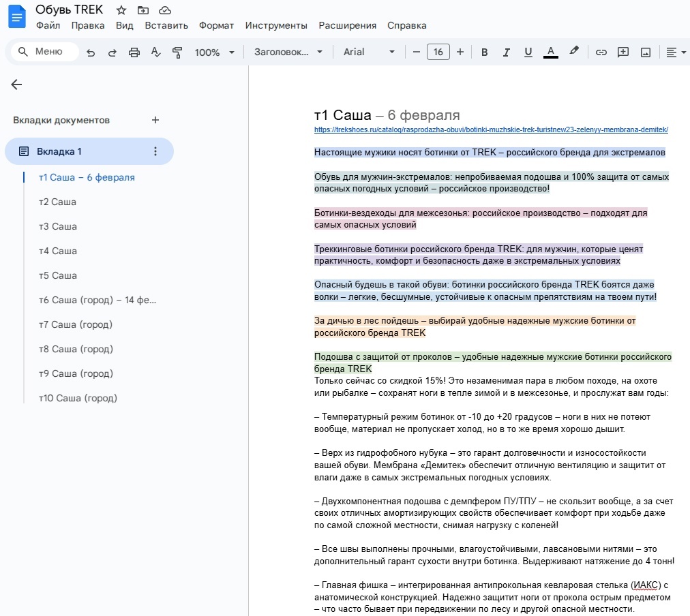The height and width of the screenshot is (616, 690).
Task: Increase the font size with plus
Action: [x=460, y=52]
